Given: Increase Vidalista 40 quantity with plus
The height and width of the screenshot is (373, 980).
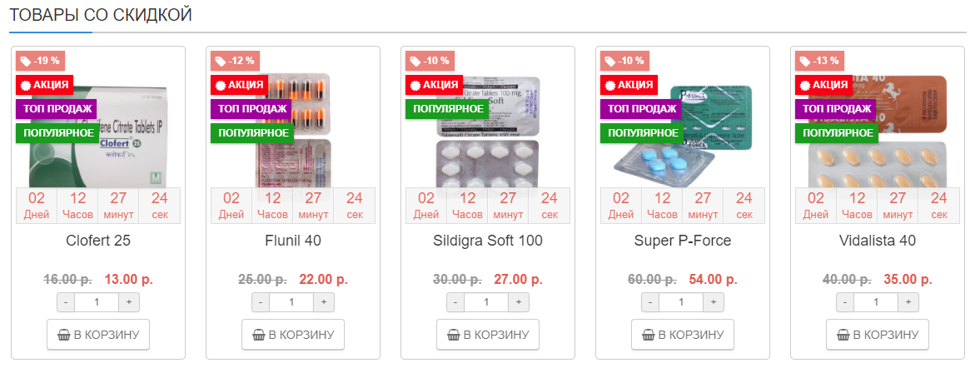Looking at the screenshot, I should click(908, 302).
